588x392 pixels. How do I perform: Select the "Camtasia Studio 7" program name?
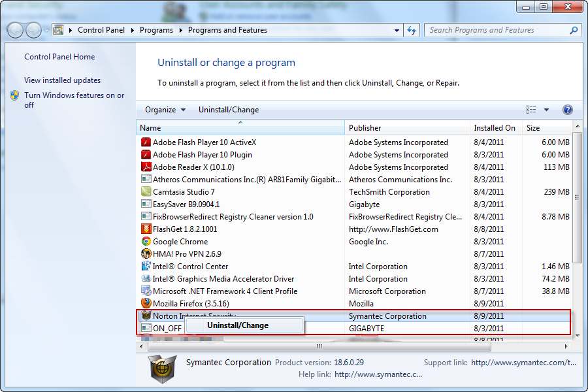coord(184,192)
